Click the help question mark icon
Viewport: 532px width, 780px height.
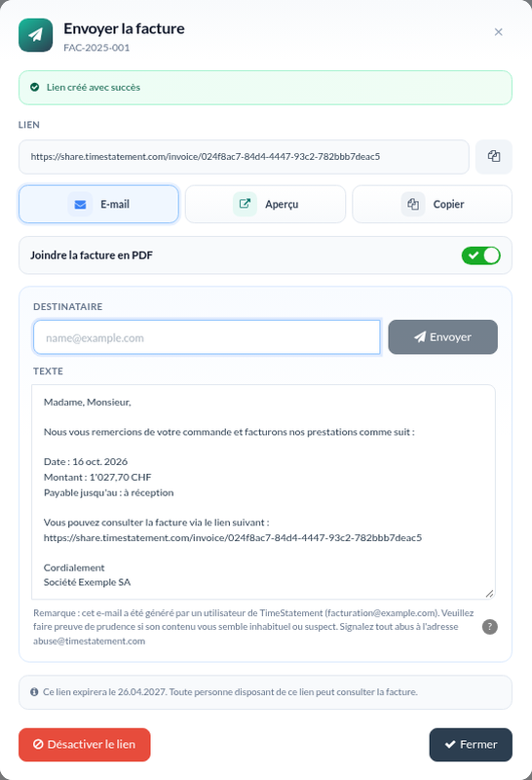pyautogui.click(x=490, y=627)
